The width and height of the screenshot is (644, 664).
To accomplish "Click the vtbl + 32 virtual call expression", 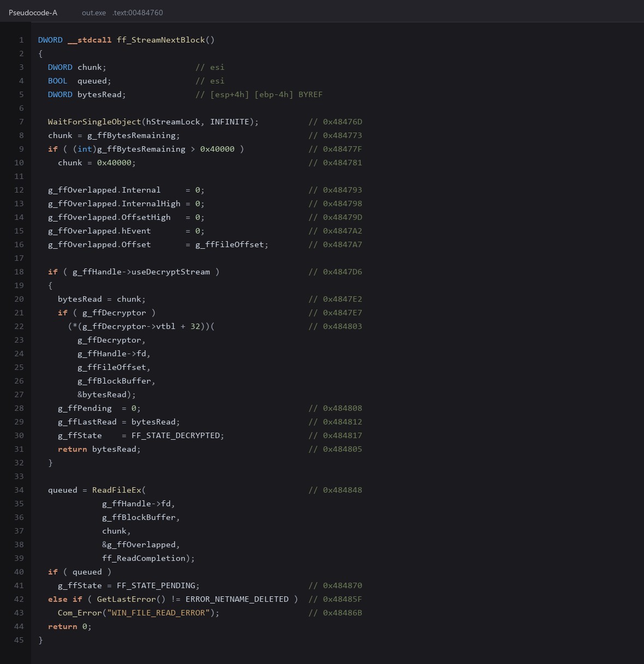I will coord(141,326).
